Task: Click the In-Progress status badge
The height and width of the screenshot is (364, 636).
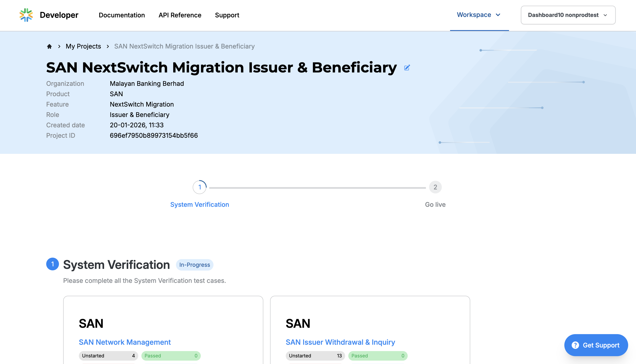Action: 195,265
